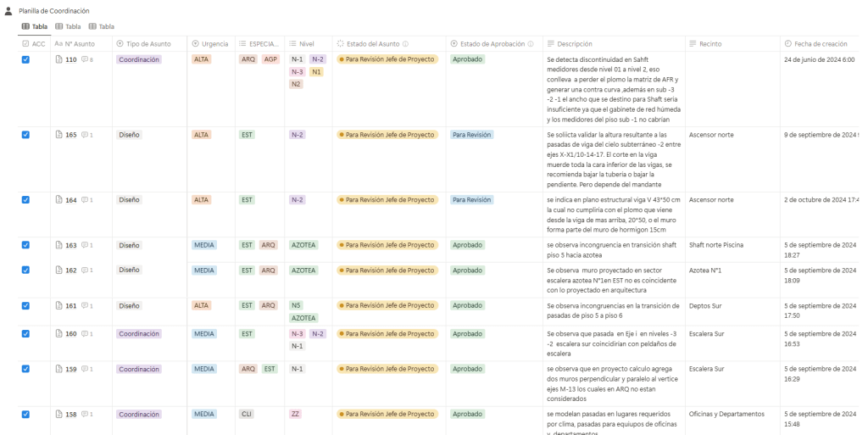Open page icon of Asunto 162
The height and width of the screenshot is (435, 868).
tap(59, 270)
